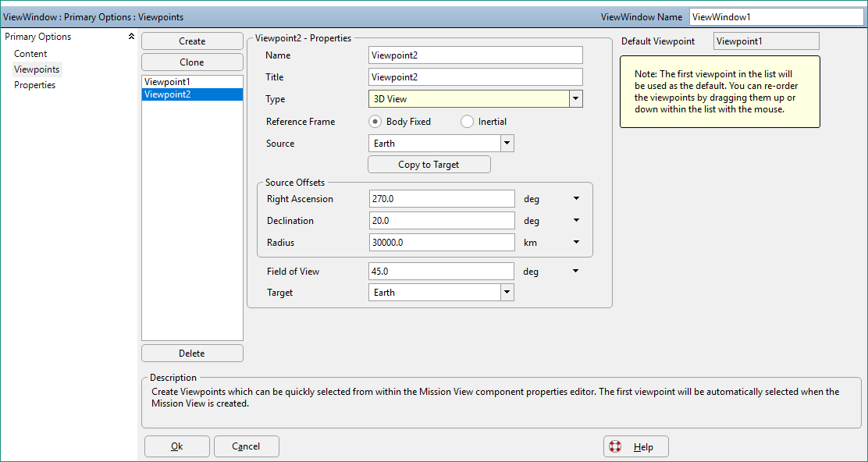Open the Field of View units dropdown
Viewport: 868px width, 462px height.
click(575, 271)
